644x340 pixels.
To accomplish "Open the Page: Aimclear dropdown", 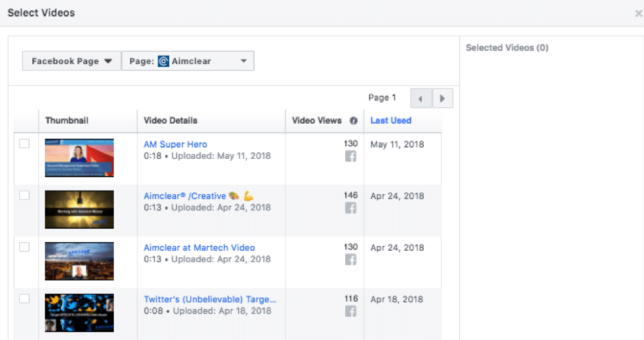I will 188,61.
